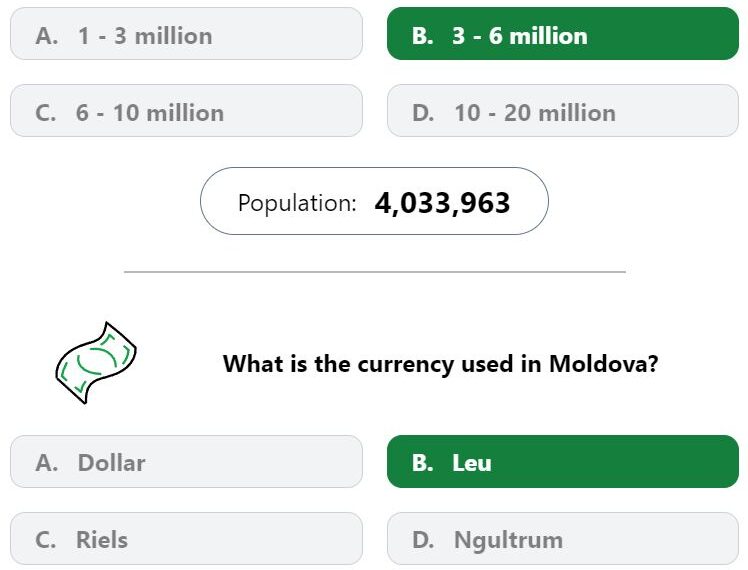
Task: Click the Population result pill
Action: 374,201
